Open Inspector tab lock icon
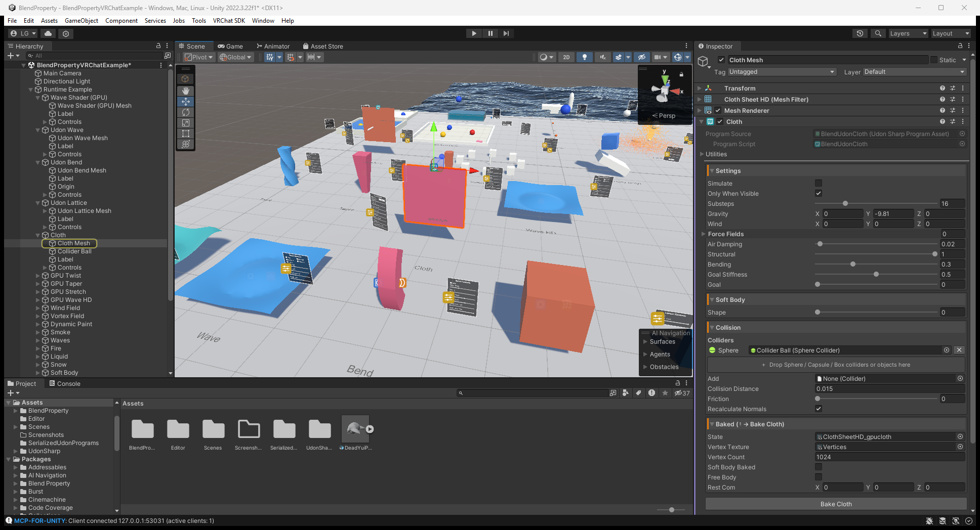Image resolution: width=980 pixels, height=530 pixels. 960,46
